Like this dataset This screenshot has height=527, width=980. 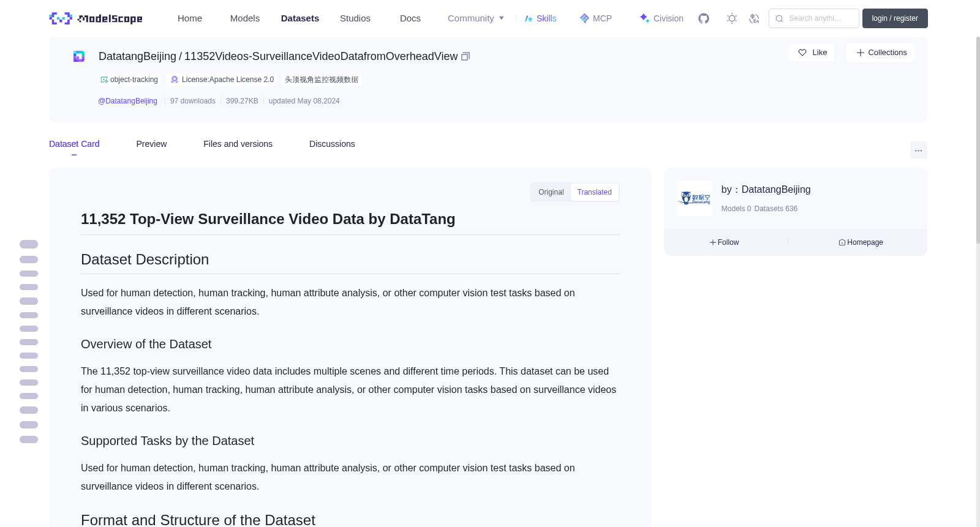coord(812,53)
